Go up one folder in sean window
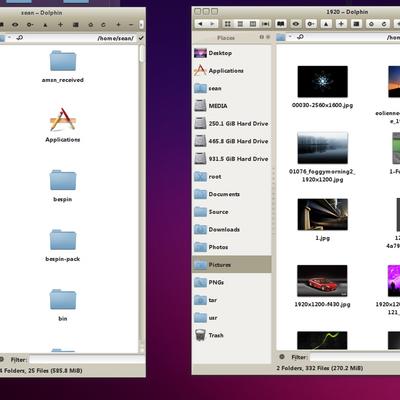The width and height of the screenshot is (400, 400). pyautogui.click(x=45, y=25)
